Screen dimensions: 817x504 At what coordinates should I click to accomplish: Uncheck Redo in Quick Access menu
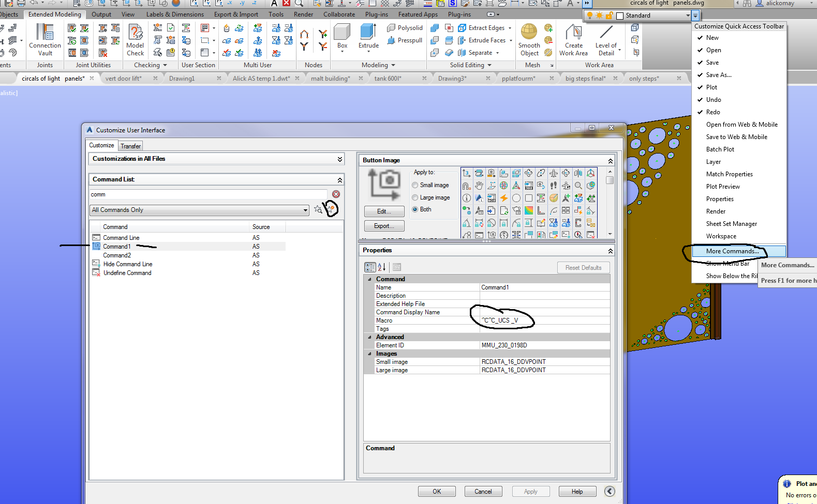click(739, 112)
